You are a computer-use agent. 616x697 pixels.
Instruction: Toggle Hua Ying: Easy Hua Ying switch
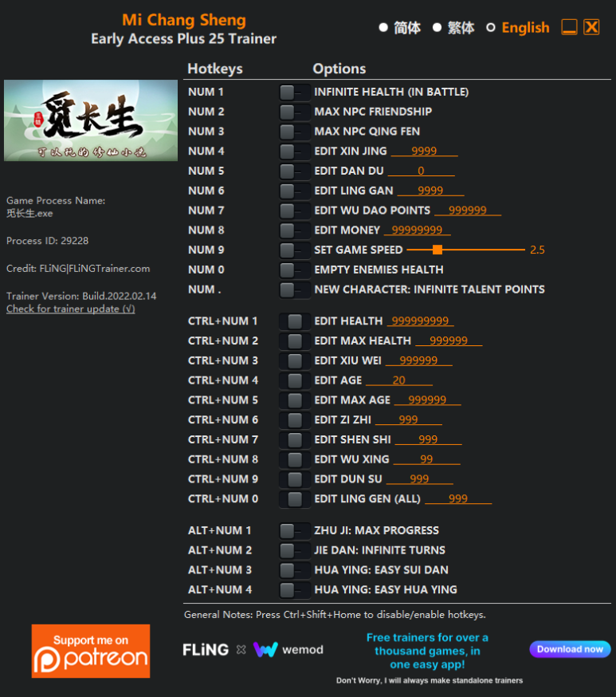tap(295, 590)
